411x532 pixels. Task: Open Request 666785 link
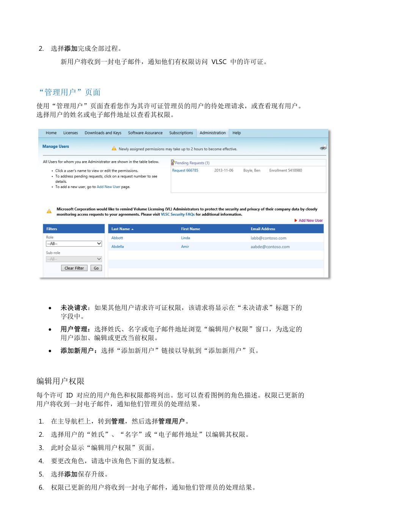click(185, 171)
